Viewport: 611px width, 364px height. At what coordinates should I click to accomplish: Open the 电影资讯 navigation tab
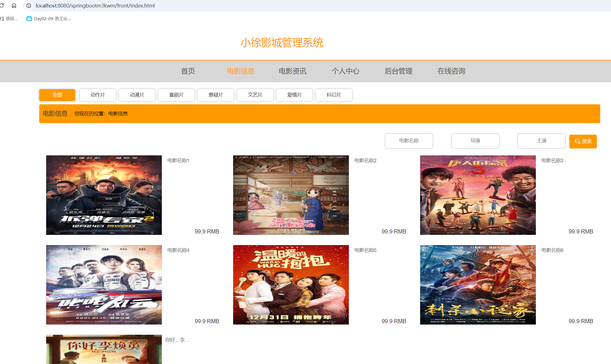point(293,71)
